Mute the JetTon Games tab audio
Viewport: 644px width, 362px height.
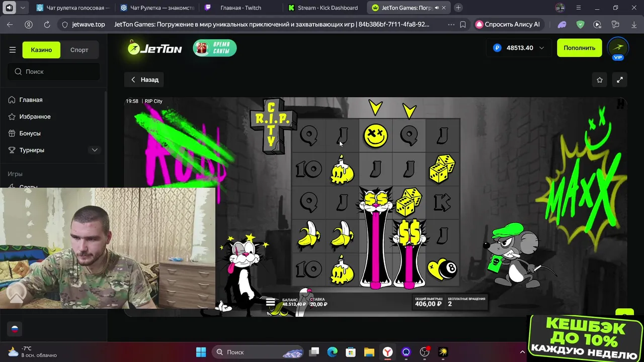[436, 8]
